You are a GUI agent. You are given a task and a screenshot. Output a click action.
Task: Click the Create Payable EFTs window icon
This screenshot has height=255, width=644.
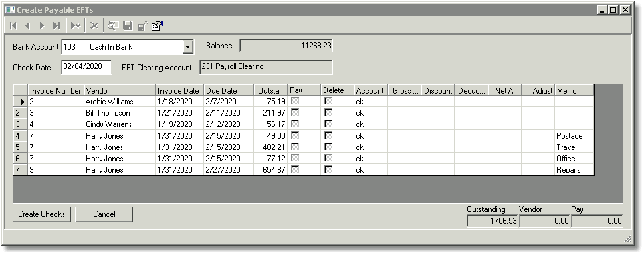point(10,10)
